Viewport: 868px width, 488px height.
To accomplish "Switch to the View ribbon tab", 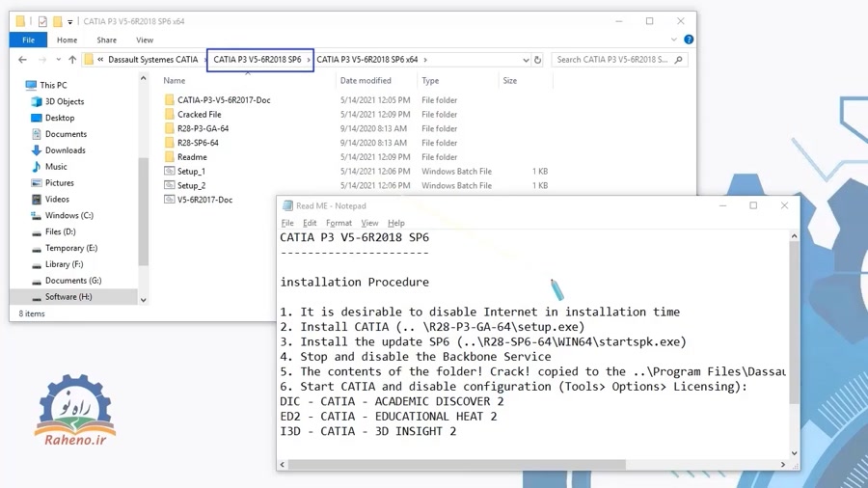I will tap(145, 41).
